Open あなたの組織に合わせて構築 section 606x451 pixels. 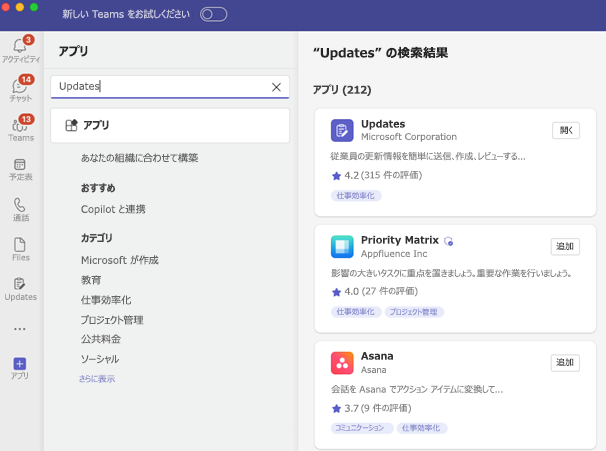pyautogui.click(x=140, y=158)
